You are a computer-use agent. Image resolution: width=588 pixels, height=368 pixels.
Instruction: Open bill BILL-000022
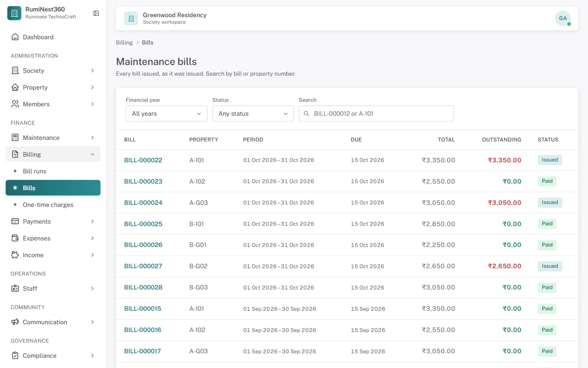tap(143, 160)
